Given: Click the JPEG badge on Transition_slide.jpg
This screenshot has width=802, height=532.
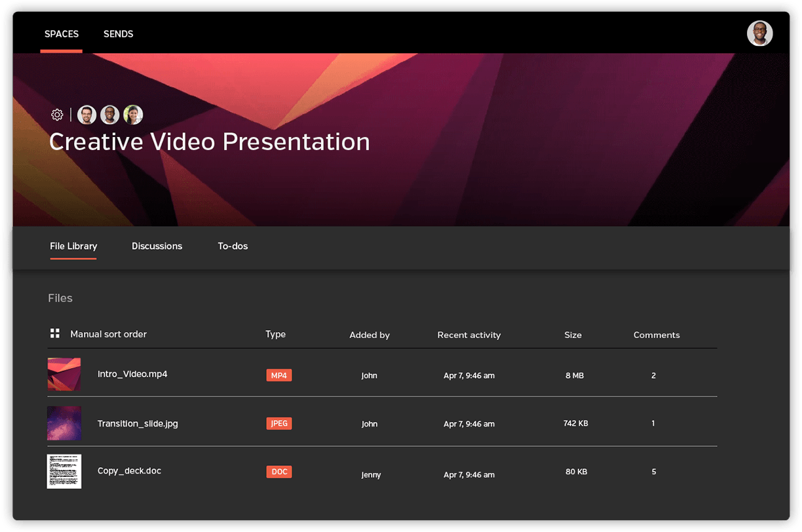Looking at the screenshot, I should [279, 423].
